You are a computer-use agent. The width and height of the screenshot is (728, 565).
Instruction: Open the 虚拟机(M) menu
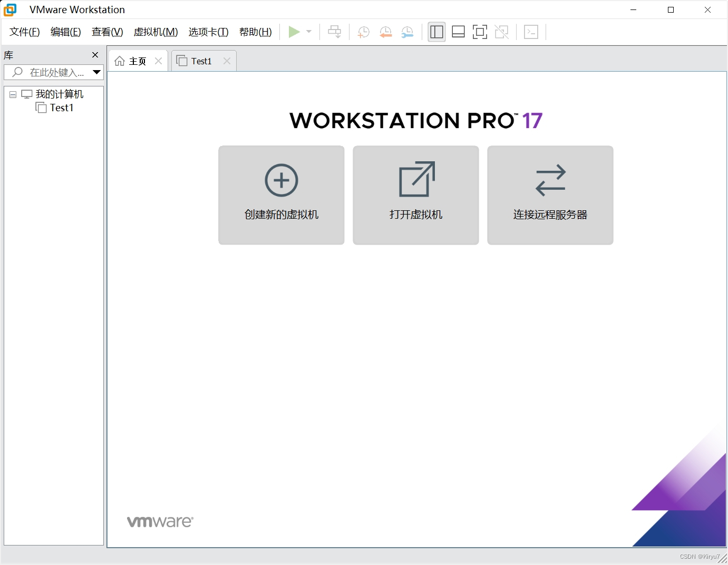click(156, 32)
